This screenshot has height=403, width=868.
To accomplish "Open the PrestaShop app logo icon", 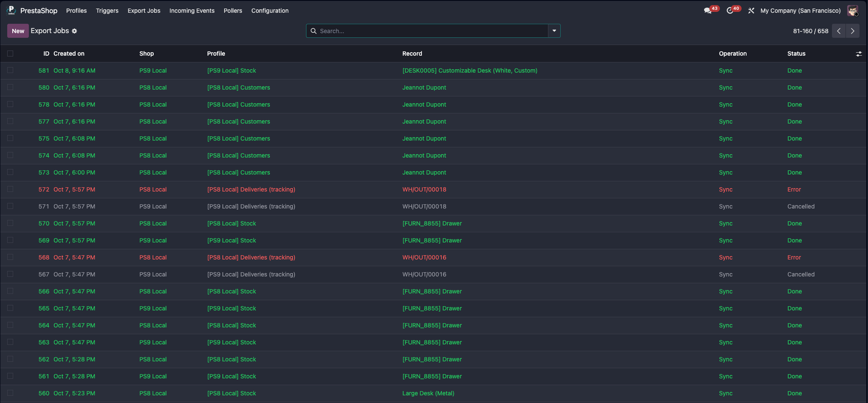I will coord(11,10).
